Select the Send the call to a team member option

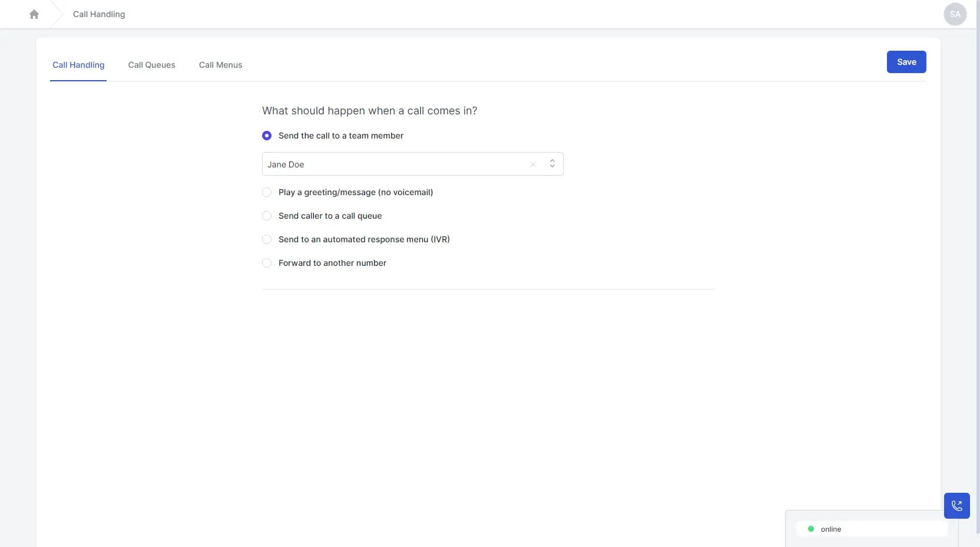tap(267, 136)
